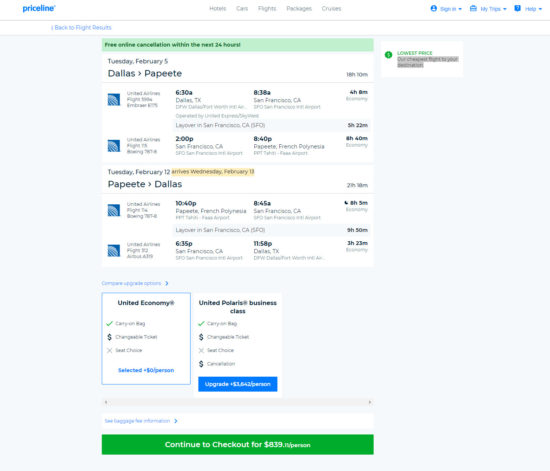The image size is (550, 471).
Task: Open the Packages menu item
Action: pyautogui.click(x=299, y=8)
